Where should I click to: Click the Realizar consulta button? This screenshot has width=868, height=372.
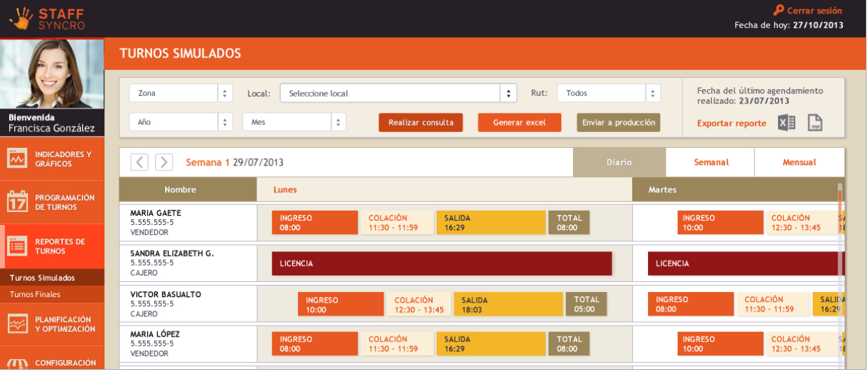point(421,123)
